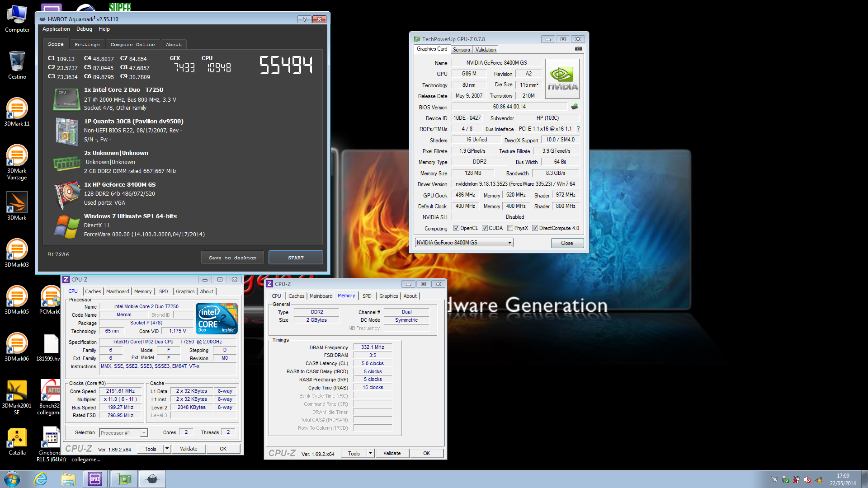Viewport: 868px width, 488px height.
Task: Click Save to desktop button
Action: pyautogui.click(x=232, y=258)
